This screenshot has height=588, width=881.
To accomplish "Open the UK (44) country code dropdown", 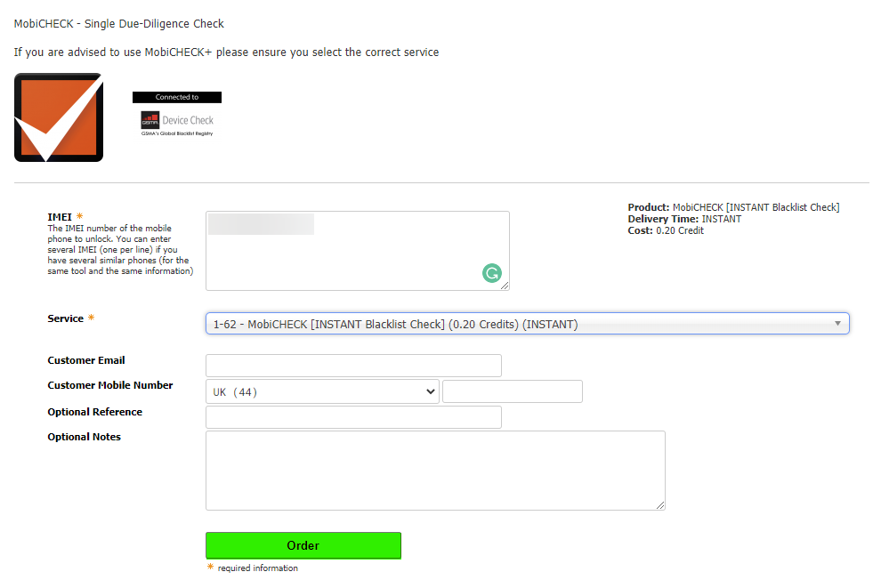I will tap(322, 391).
